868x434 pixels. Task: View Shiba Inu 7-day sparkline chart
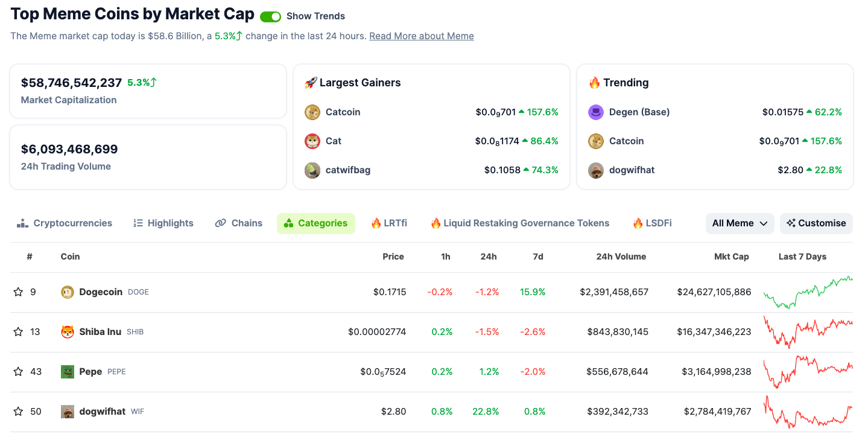[x=808, y=332]
